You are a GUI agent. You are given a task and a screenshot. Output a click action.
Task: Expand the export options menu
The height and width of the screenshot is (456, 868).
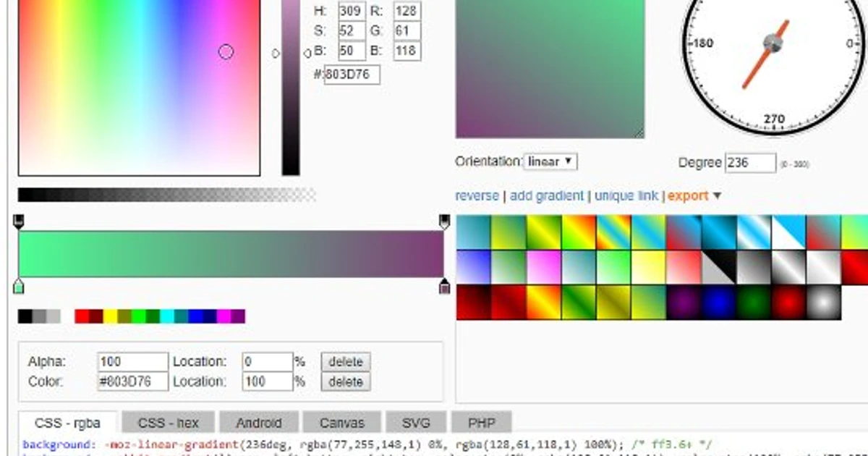[x=686, y=195]
